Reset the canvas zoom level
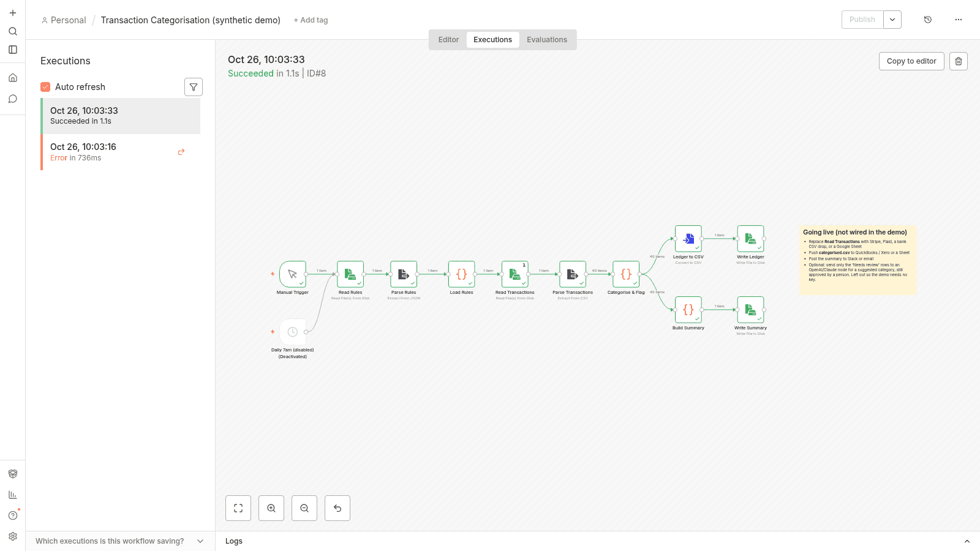This screenshot has width=980, height=551. pos(337,508)
